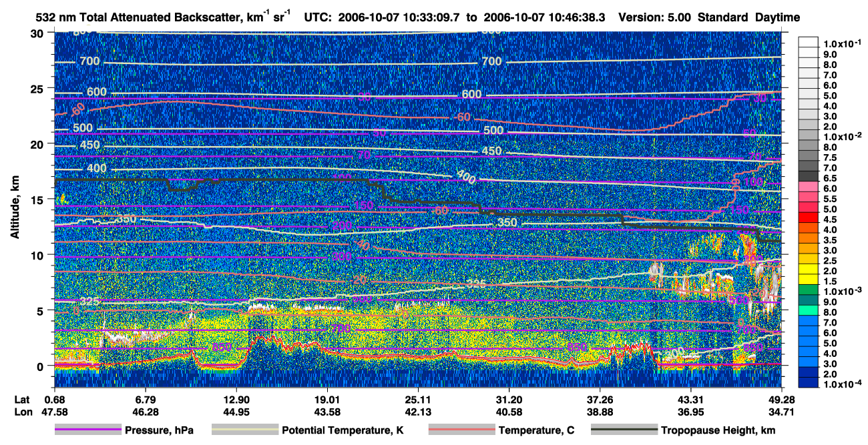Select the pink colorbar swatch beside 5.5
This screenshot has width=868, height=445.
809,198
